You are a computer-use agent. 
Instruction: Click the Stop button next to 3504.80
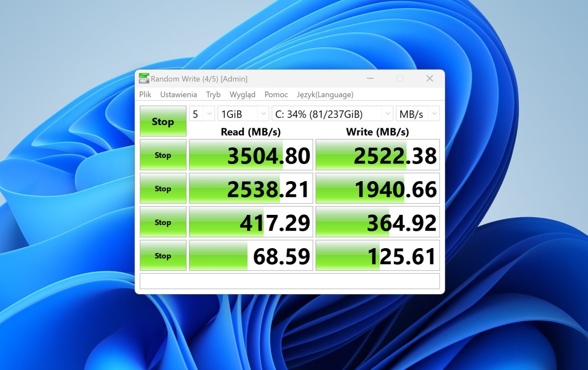tap(163, 155)
